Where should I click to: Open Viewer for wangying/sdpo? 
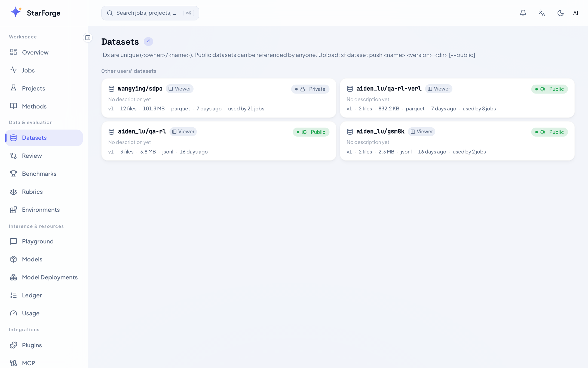(x=180, y=89)
